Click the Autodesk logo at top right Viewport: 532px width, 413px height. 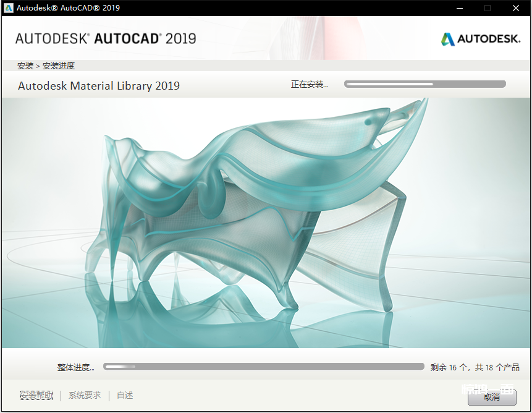pos(480,39)
